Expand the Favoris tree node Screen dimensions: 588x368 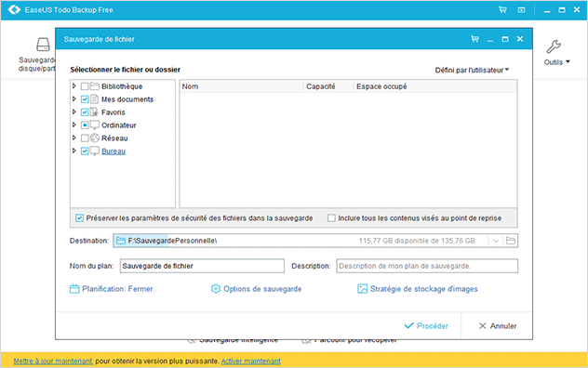74,112
